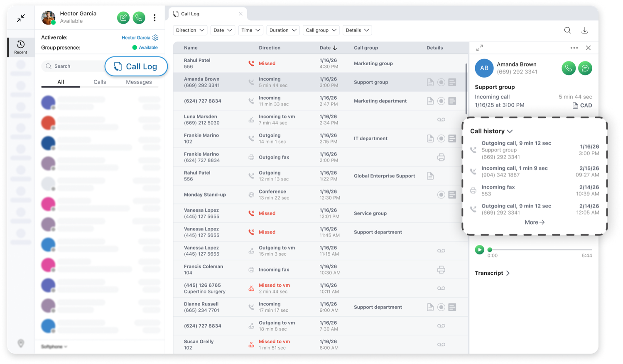This screenshot has height=364, width=623.
Task: Open the Transcript view
Action: click(492, 273)
